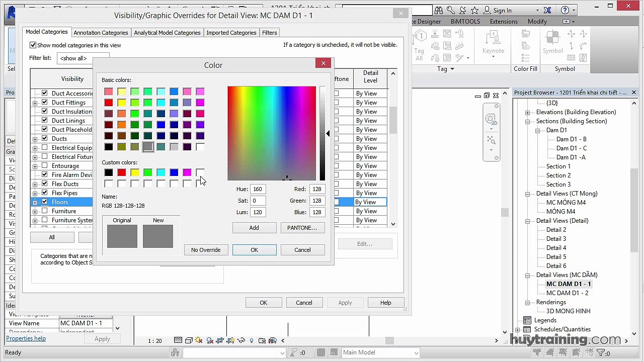Check Entourage visibility box
Screen dimensions: 644x362
tap(45, 165)
